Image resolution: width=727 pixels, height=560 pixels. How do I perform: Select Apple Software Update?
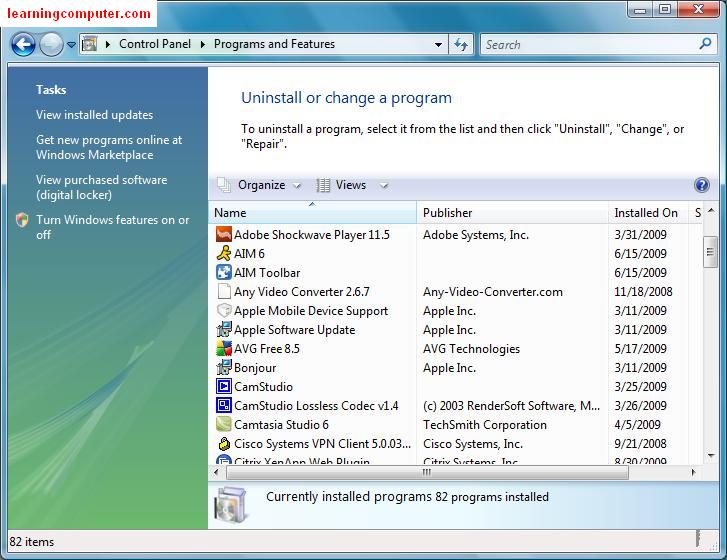[x=294, y=330]
